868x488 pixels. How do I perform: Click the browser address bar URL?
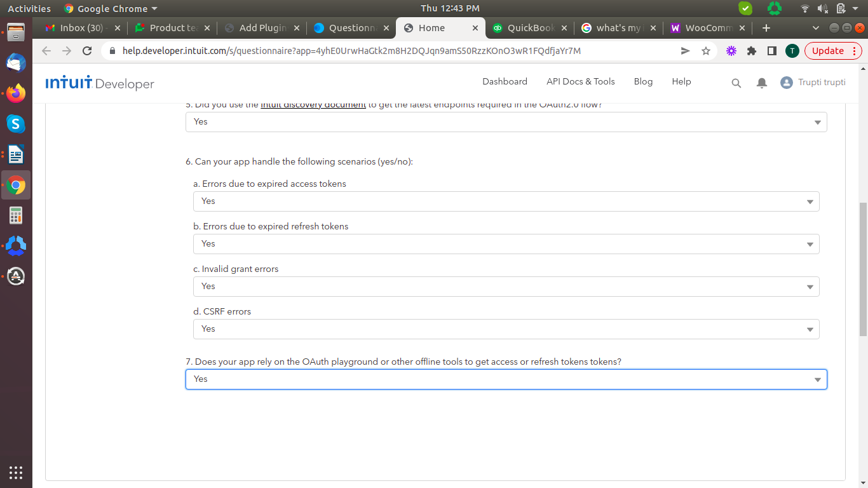point(351,51)
